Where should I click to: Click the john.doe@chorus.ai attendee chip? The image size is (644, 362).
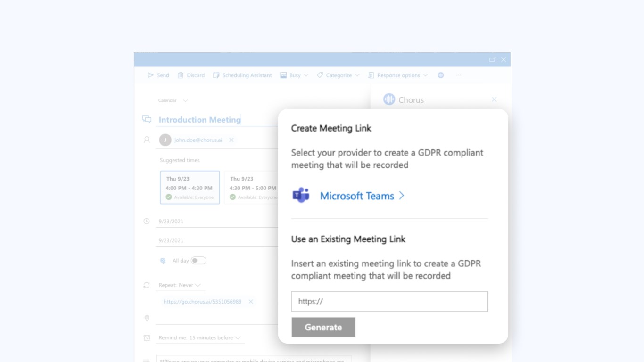198,140
